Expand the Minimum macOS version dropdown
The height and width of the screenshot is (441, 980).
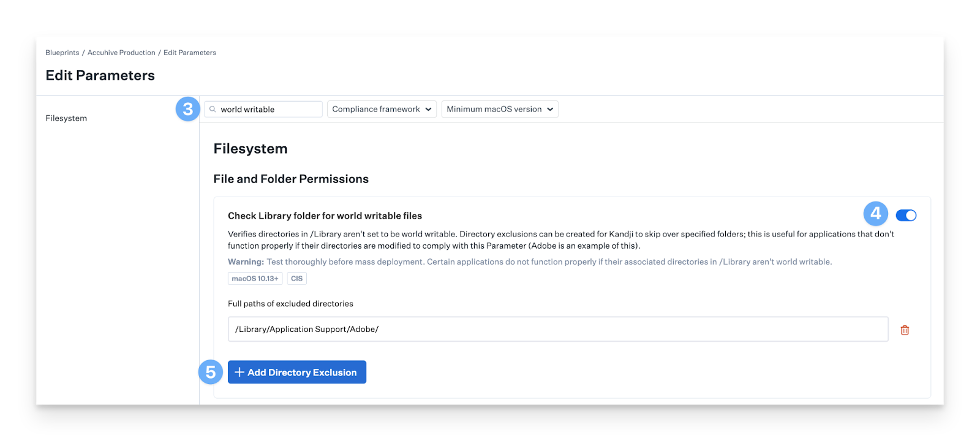pos(500,109)
